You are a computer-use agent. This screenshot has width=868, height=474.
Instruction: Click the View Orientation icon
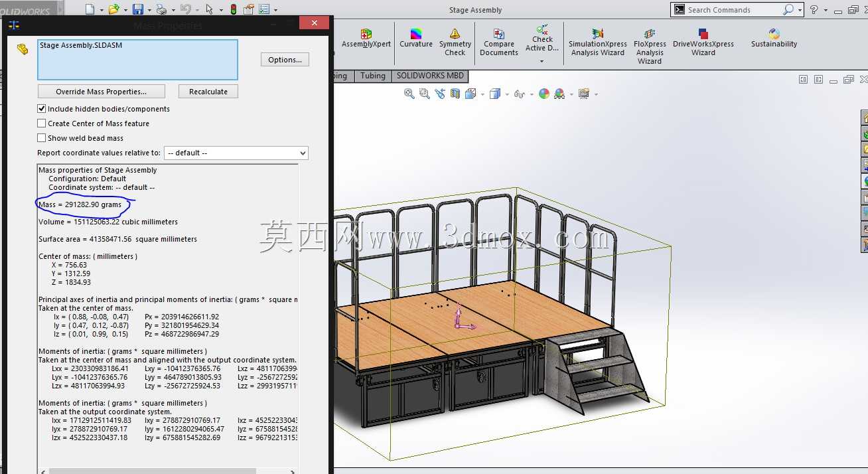tap(470, 94)
